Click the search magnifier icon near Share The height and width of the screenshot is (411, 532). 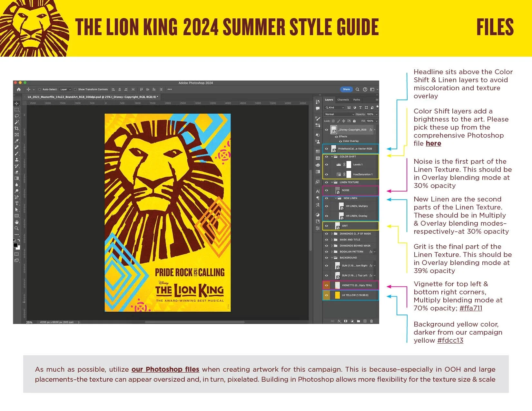[x=357, y=89]
